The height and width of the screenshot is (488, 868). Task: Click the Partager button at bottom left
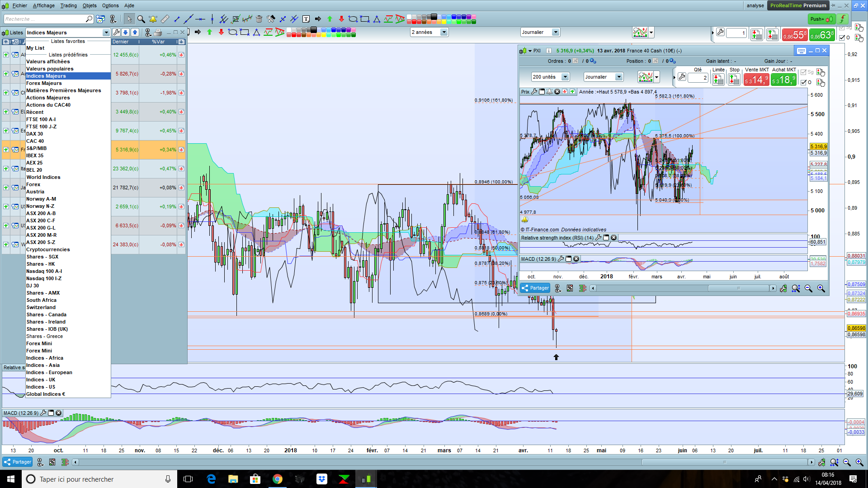click(x=17, y=462)
